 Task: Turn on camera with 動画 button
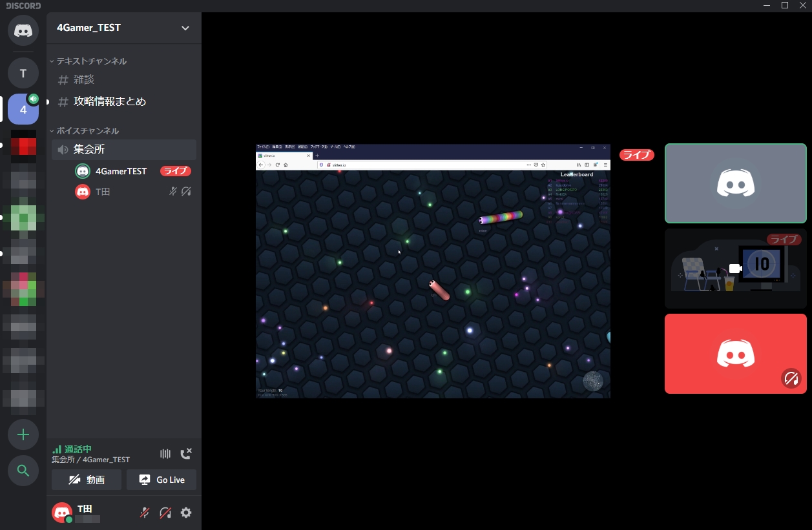(x=87, y=480)
